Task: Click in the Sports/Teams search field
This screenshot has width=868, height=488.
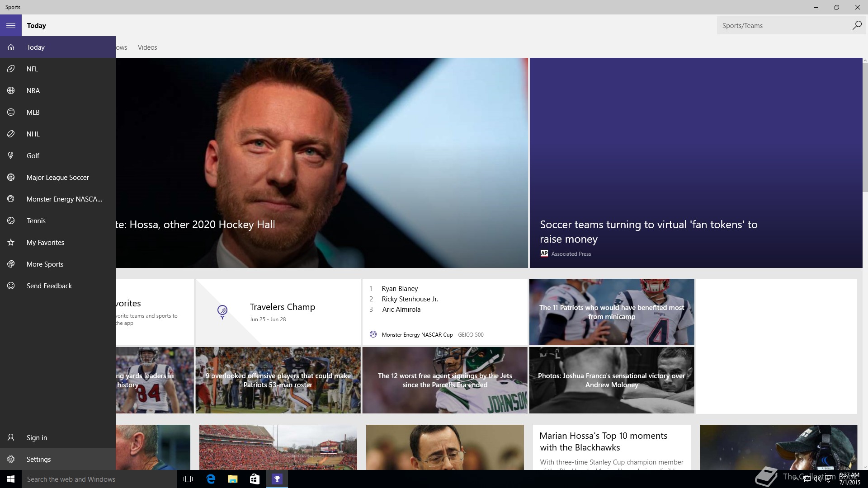Action: [x=784, y=25]
